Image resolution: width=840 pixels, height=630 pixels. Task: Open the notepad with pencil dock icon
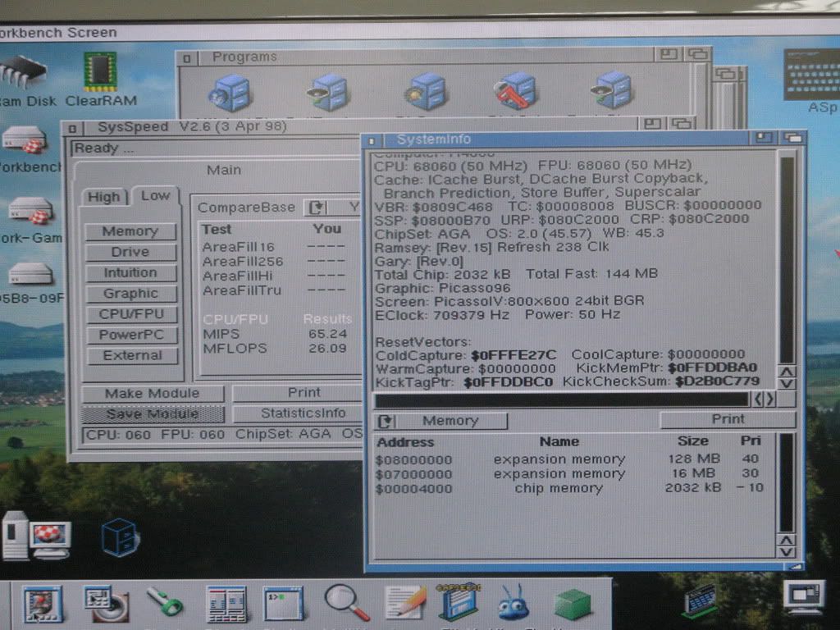405,603
